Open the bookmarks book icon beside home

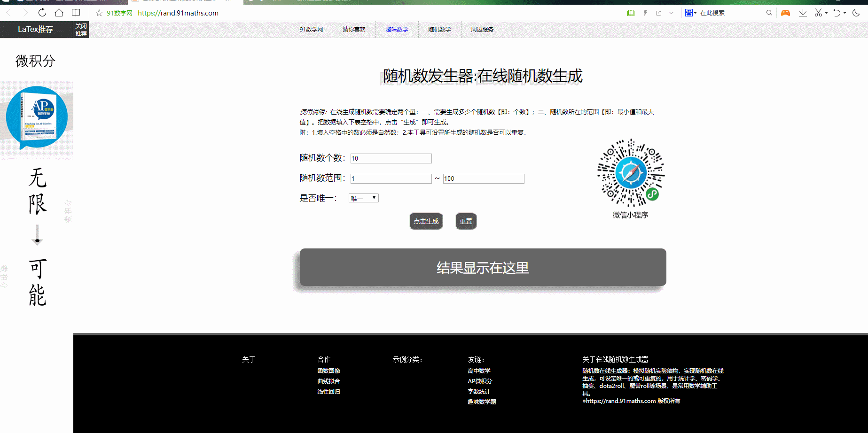pos(76,13)
